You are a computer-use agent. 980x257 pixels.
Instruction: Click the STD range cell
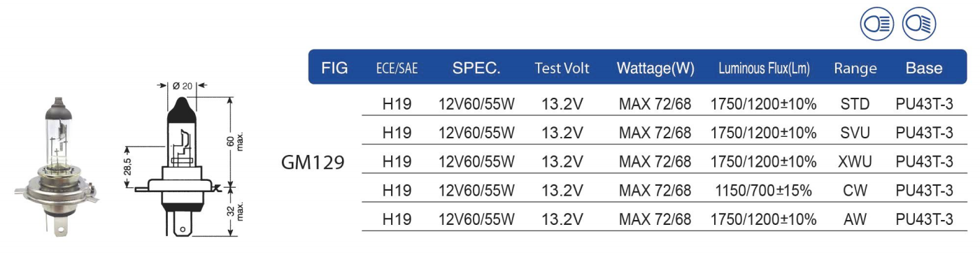coord(855,105)
